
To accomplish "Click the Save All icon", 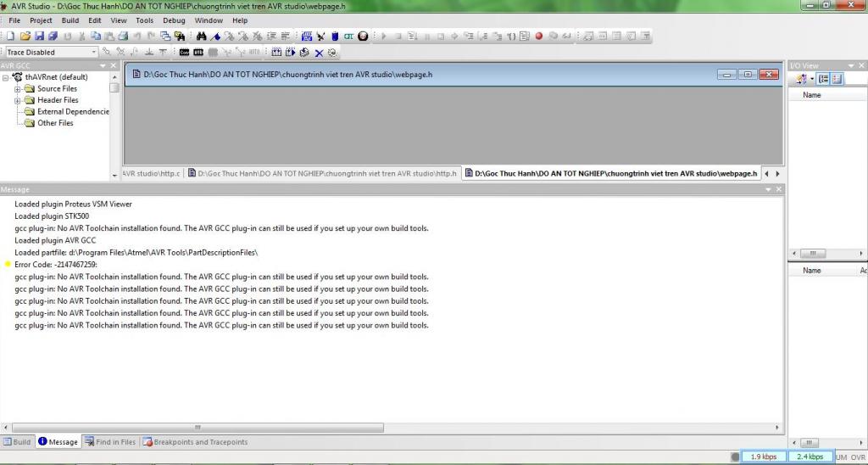I will pos(53,36).
